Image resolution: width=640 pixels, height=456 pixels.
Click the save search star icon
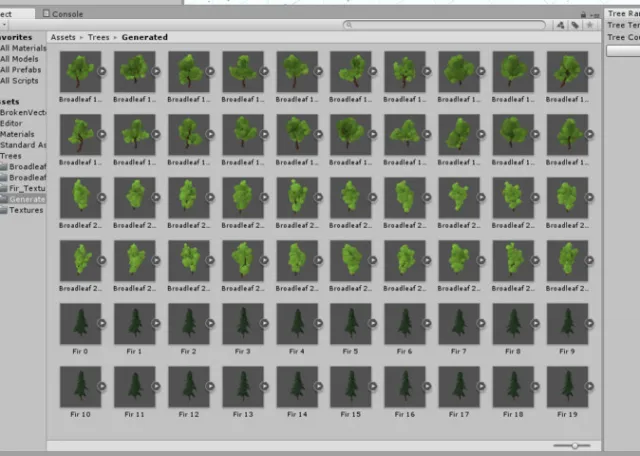pos(590,25)
